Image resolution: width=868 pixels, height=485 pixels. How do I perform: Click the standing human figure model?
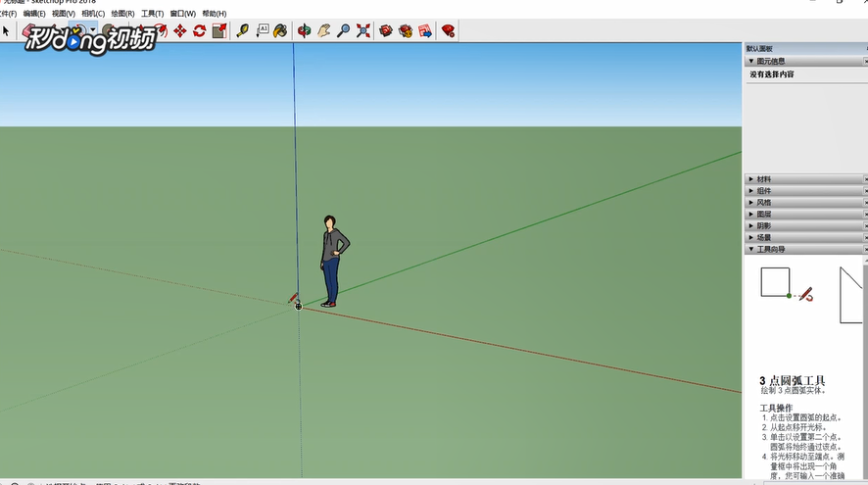(333, 262)
